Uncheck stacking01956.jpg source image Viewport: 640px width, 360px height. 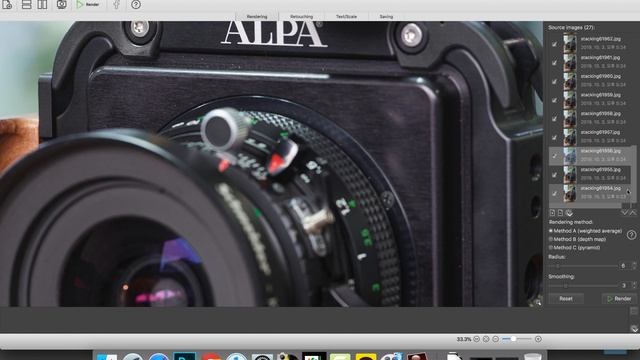click(554, 156)
